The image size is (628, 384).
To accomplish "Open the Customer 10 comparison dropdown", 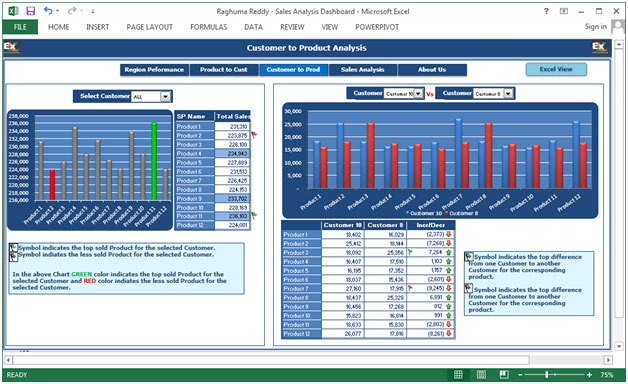I will click(x=418, y=94).
